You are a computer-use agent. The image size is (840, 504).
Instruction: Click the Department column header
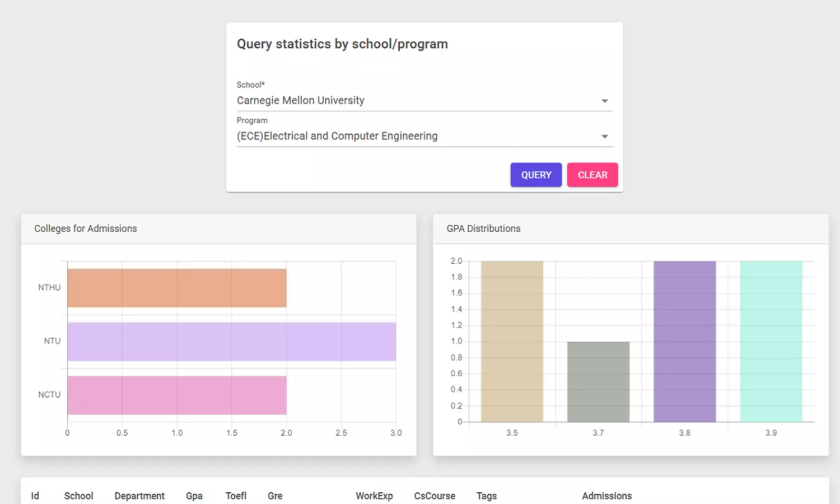click(139, 496)
